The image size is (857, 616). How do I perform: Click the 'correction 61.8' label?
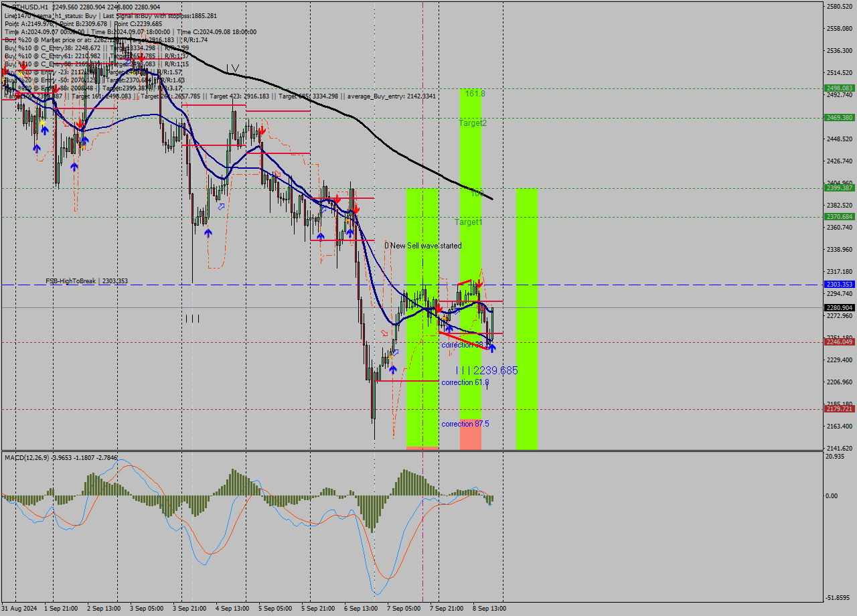click(464, 382)
